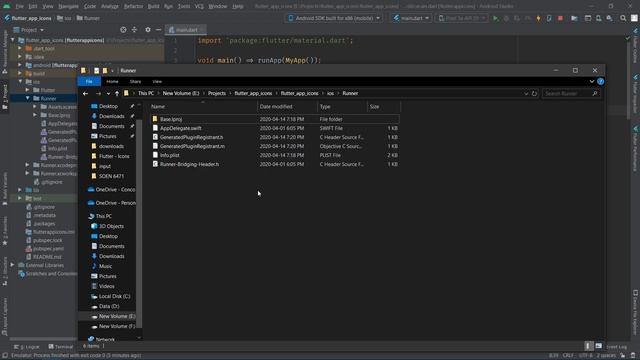This screenshot has width=640, height=360.
Task: Click the Flutter hot reload lightning icon
Action: pyautogui.click(x=538, y=18)
